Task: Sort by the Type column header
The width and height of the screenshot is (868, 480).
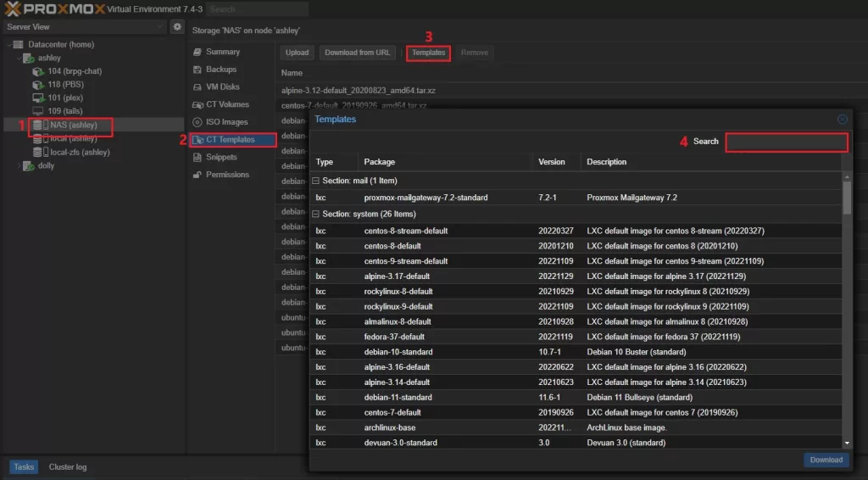Action: tap(334, 162)
